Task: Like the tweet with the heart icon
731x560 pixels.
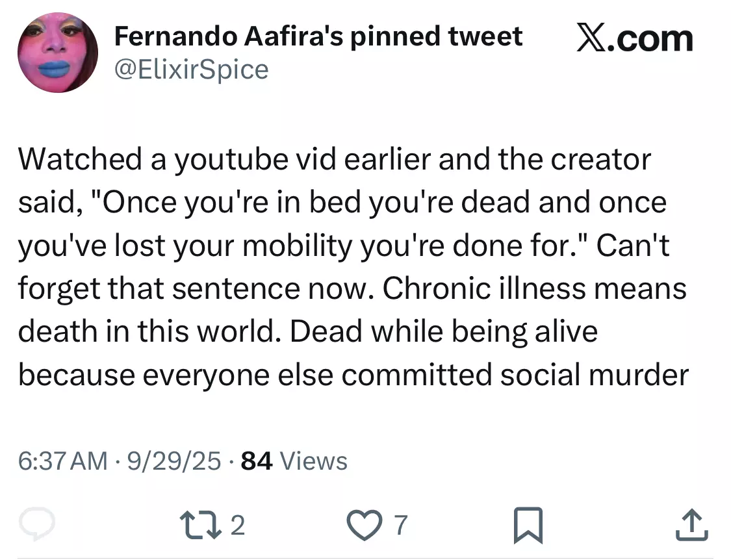Action: pyautogui.click(x=365, y=525)
